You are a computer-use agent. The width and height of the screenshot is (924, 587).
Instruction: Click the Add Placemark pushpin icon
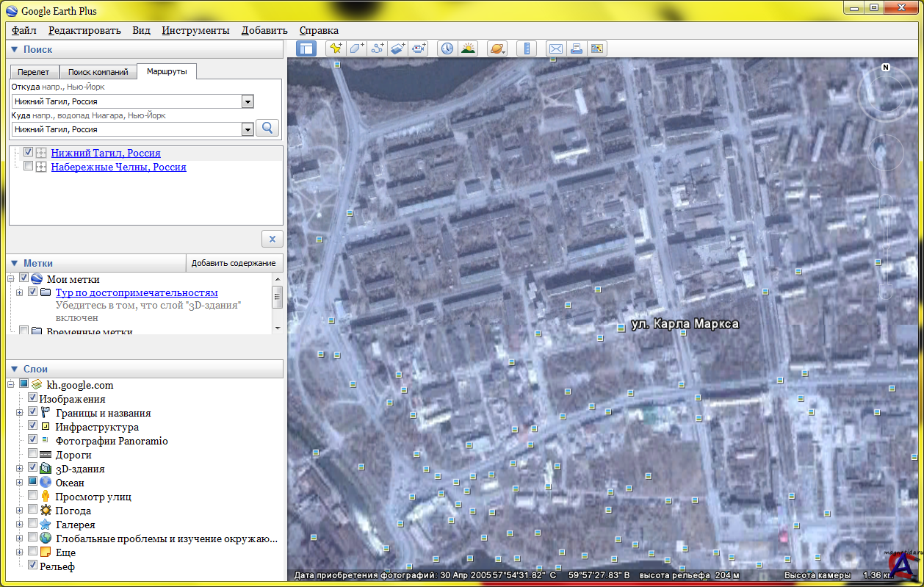(336, 48)
